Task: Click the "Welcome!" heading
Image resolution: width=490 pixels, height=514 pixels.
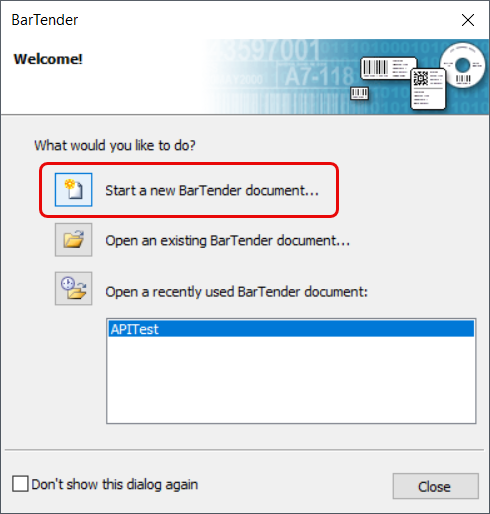Action: pos(48,59)
